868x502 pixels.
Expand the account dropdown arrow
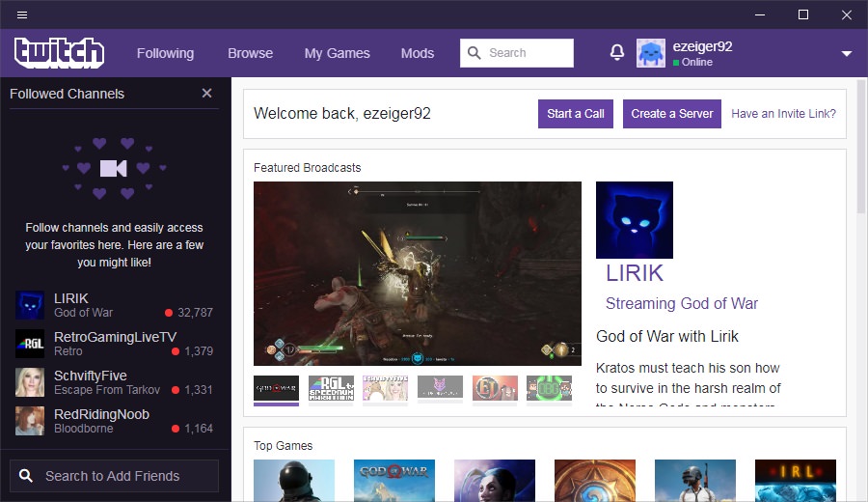pyautogui.click(x=846, y=54)
